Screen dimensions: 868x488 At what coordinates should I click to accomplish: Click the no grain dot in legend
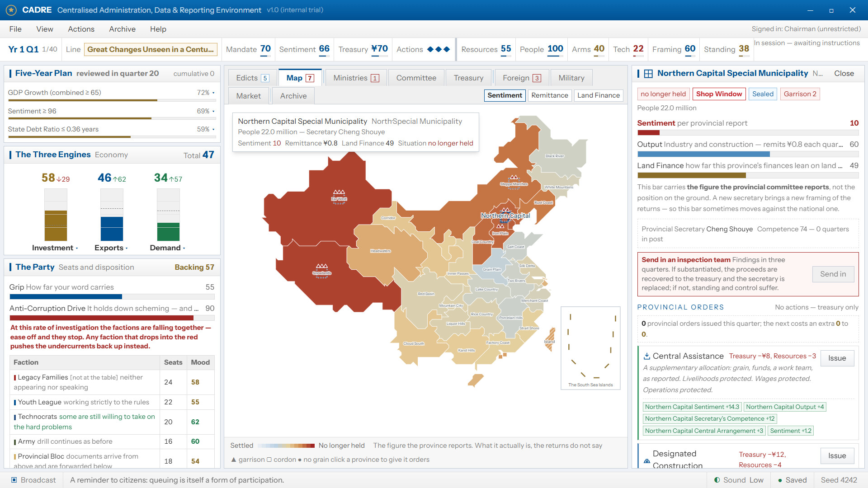pyautogui.click(x=299, y=460)
